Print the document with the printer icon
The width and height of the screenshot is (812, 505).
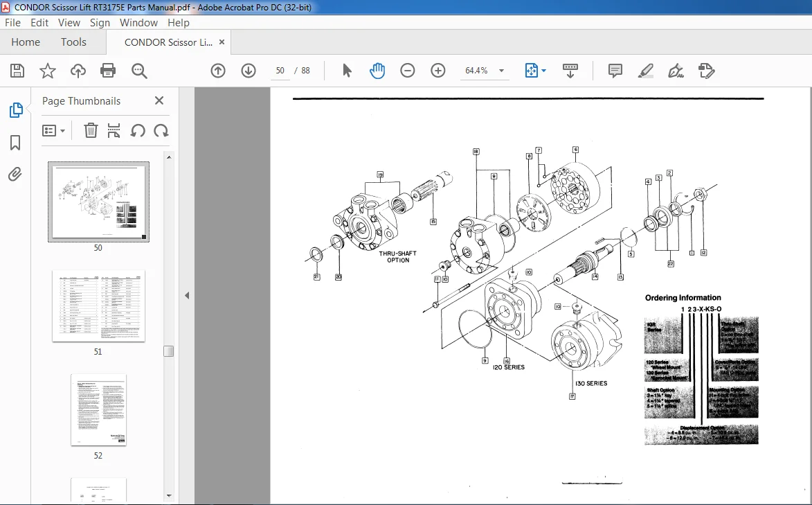(x=108, y=71)
